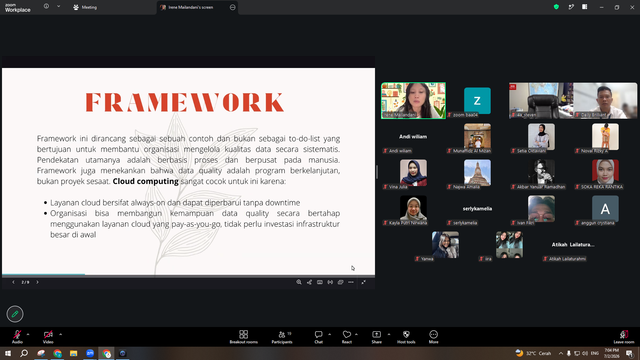Click the options circle on screen tab
Viewport: 640px width, 360px height.
point(233,7)
